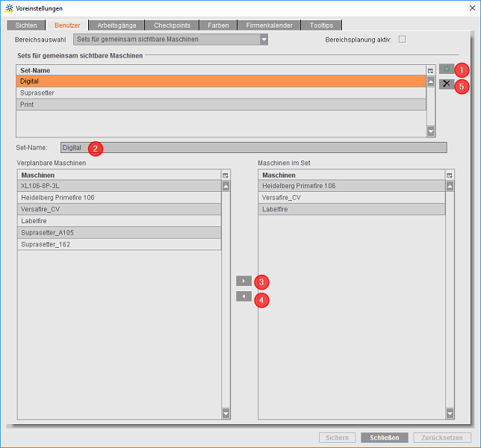
Task: Select Labelfire in Verplanbare Maschinen
Action: pos(120,221)
